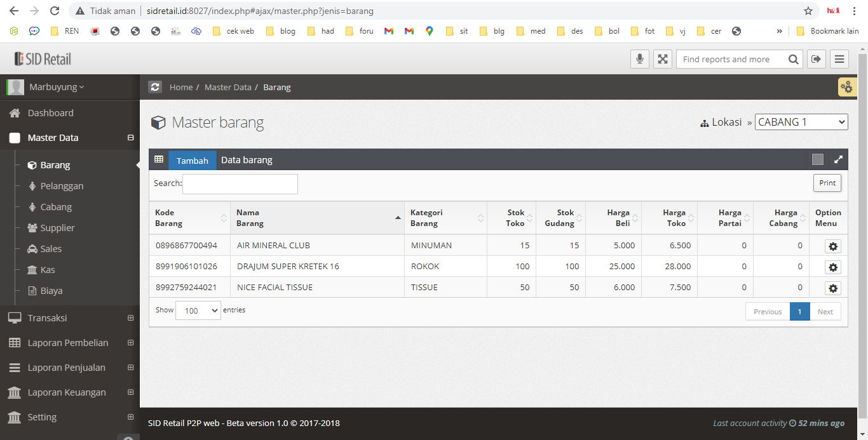Toggle fullscreen mode with the arrows icon
868x440 pixels.
pos(663,59)
